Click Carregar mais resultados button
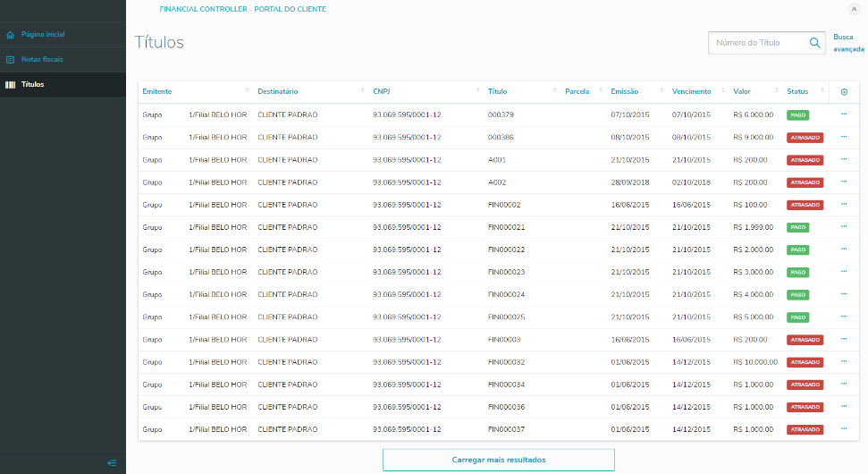This screenshot has height=474, width=868. tap(499, 460)
